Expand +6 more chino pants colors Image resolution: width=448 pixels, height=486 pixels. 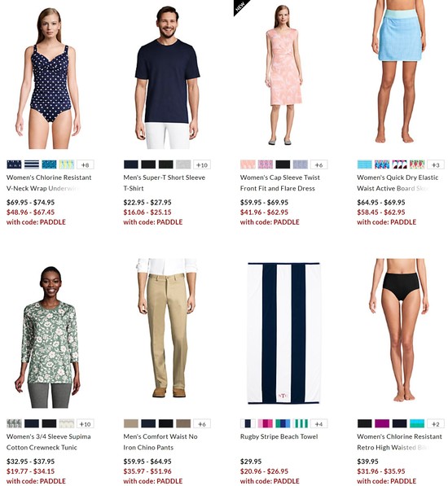click(x=202, y=423)
